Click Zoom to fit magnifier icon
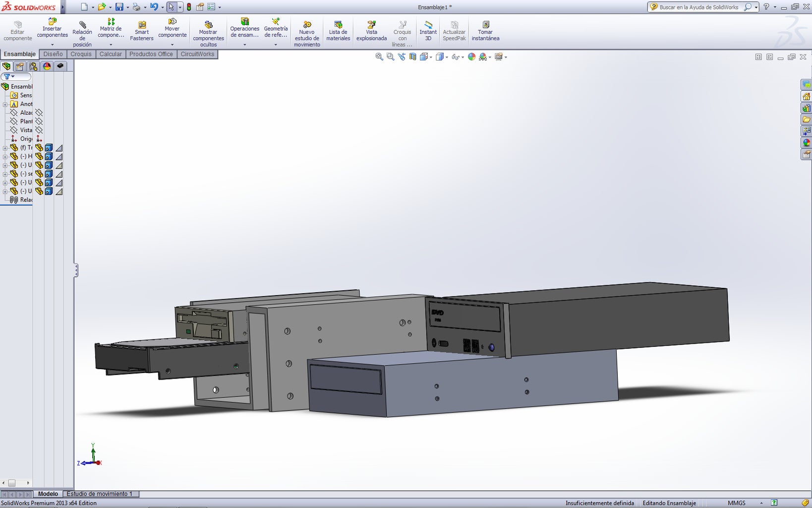The height and width of the screenshot is (508, 812). tap(379, 57)
